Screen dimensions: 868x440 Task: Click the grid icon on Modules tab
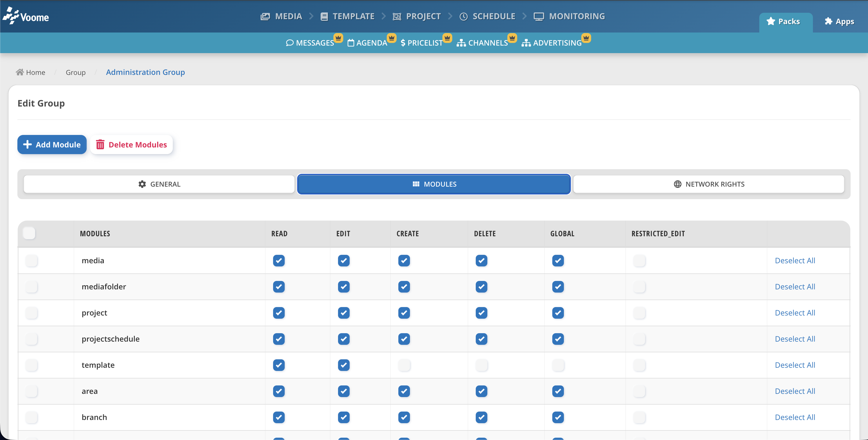416,184
